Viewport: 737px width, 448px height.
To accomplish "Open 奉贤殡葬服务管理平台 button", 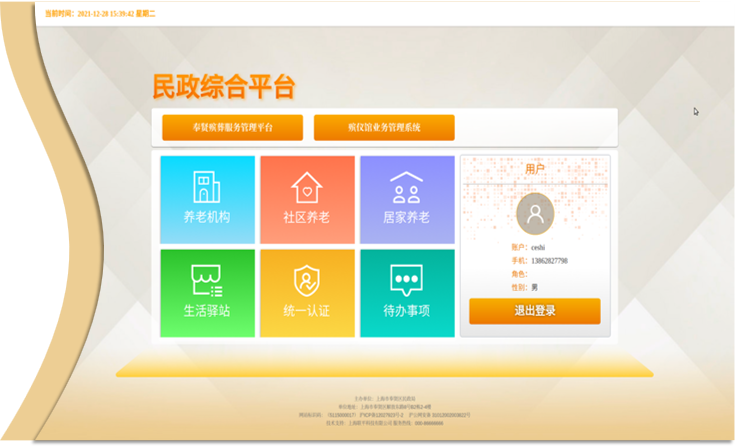I will [x=232, y=128].
